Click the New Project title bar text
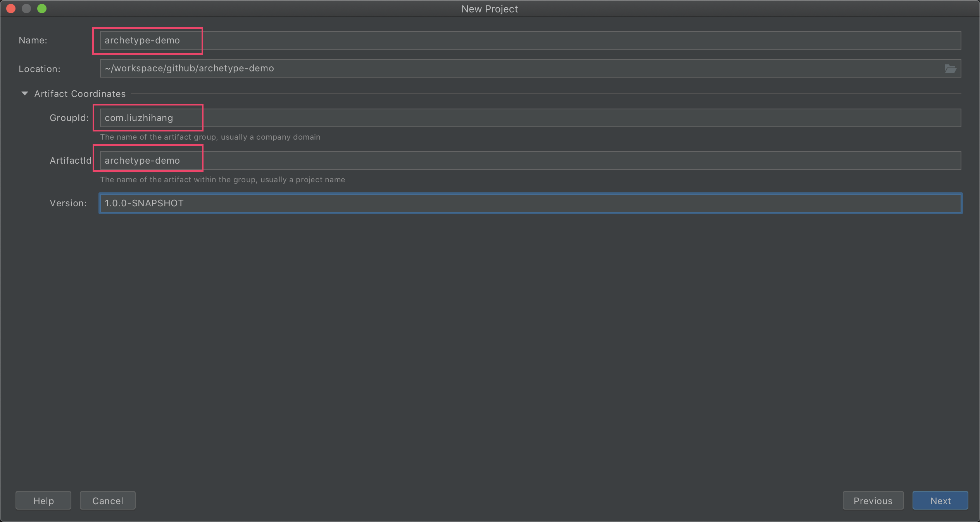980x522 pixels. coord(490,9)
